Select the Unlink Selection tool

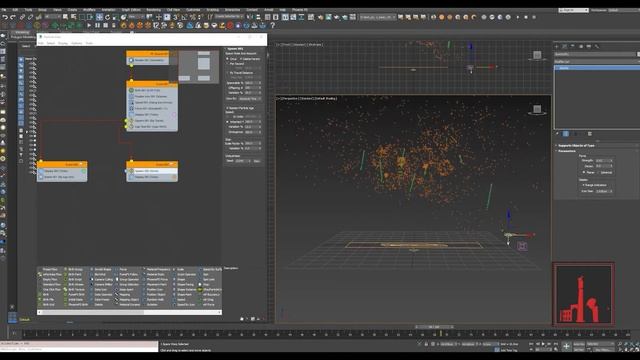[30, 17]
